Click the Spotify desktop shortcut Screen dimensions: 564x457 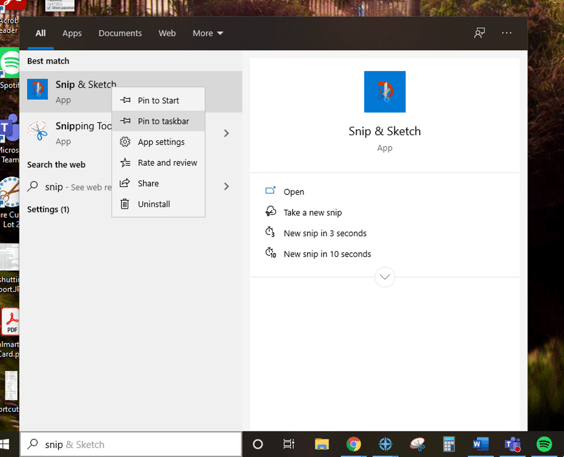click(x=10, y=68)
